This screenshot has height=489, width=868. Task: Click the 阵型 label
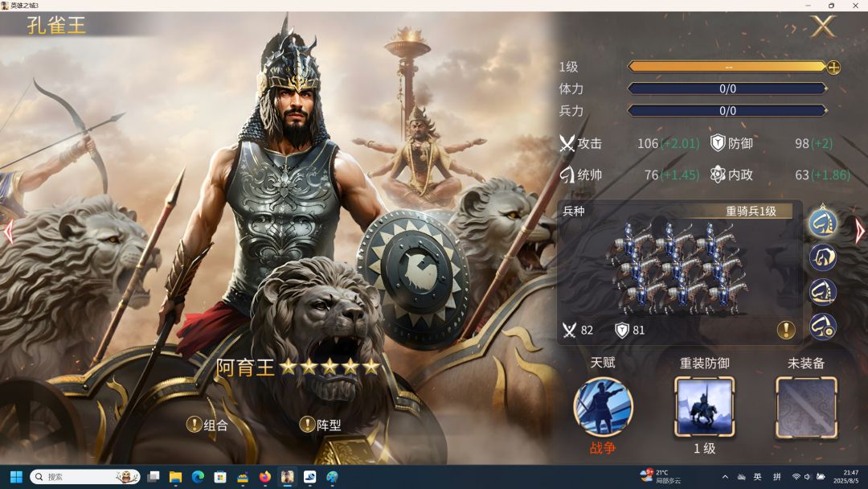329,425
